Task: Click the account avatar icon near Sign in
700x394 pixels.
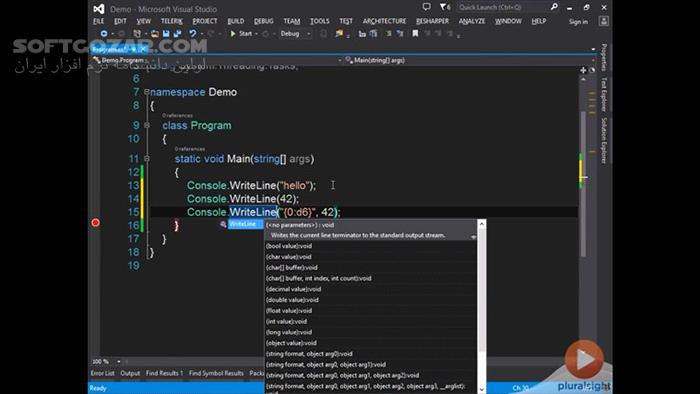Action: pyautogui.click(x=604, y=21)
